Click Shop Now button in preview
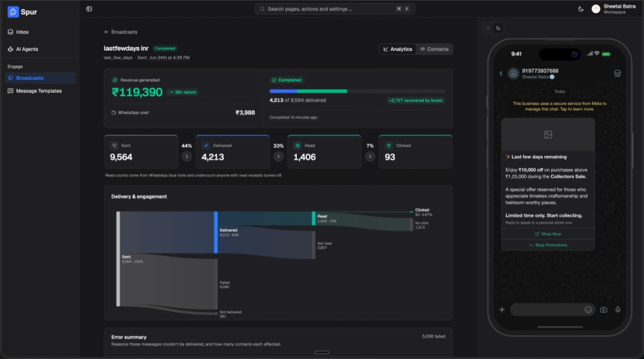Viewport: 644px width, 359px height. click(x=548, y=234)
